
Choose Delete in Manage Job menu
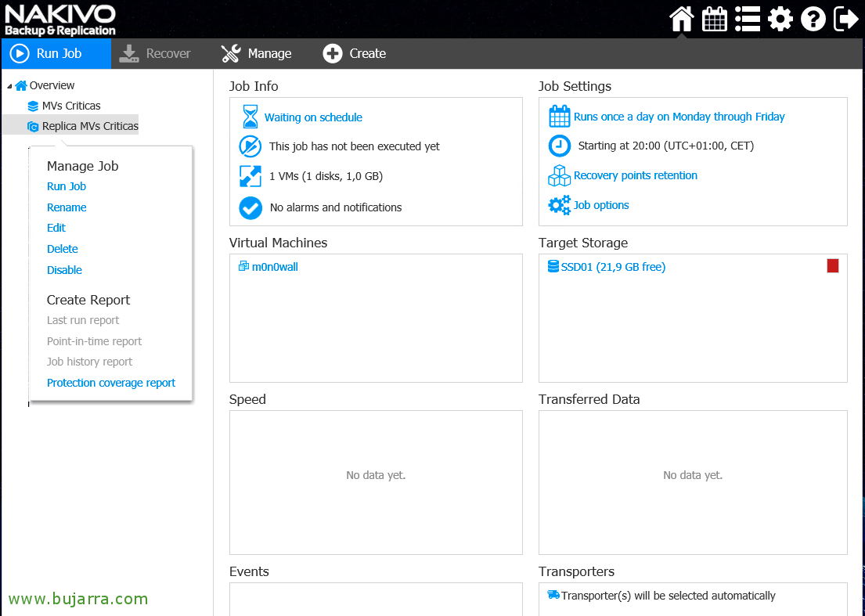tap(63, 249)
